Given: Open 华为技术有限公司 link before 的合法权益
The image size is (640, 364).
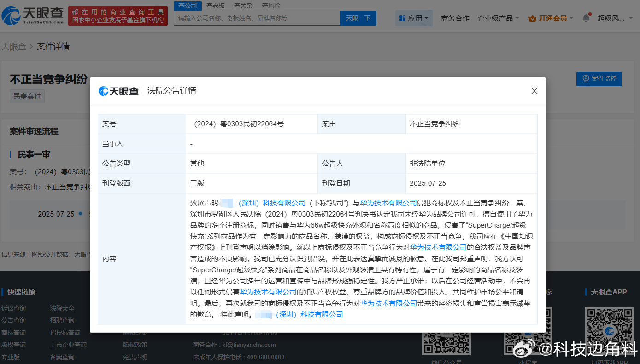Looking at the screenshot, I should coord(439,247).
